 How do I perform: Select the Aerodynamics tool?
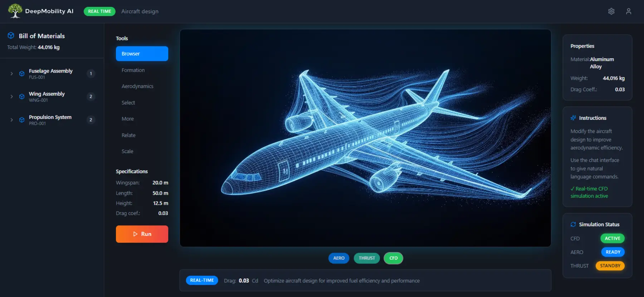coord(142,86)
